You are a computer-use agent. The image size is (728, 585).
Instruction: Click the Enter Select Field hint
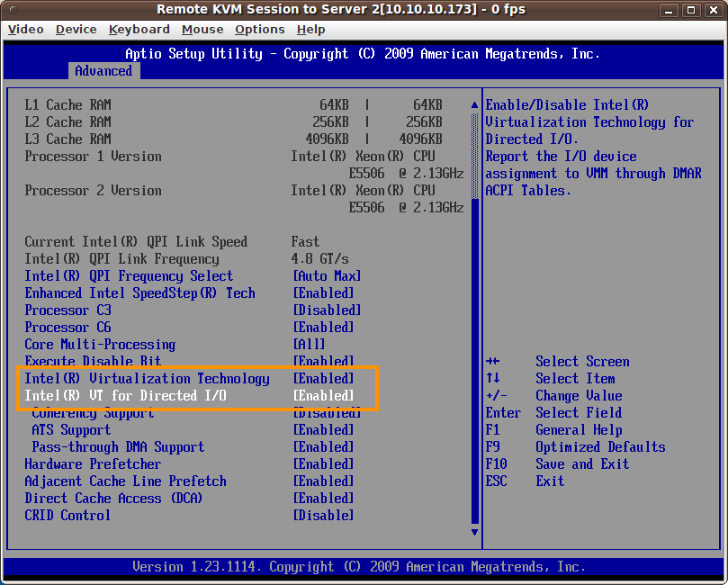tap(554, 413)
